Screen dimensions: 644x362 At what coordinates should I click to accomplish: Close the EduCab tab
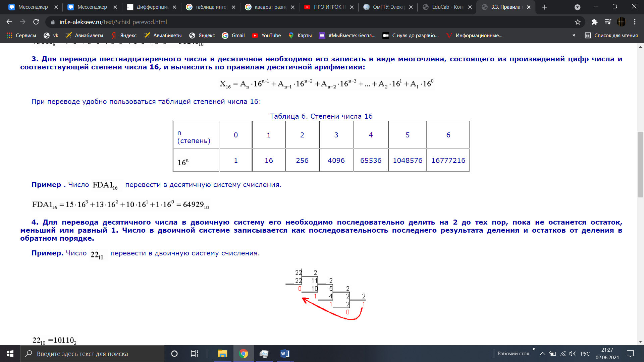[470, 7]
